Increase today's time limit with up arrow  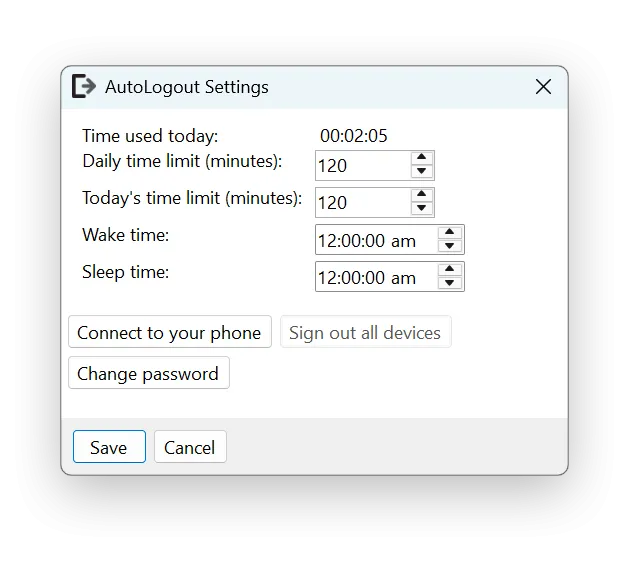pyautogui.click(x=422, y=195)
